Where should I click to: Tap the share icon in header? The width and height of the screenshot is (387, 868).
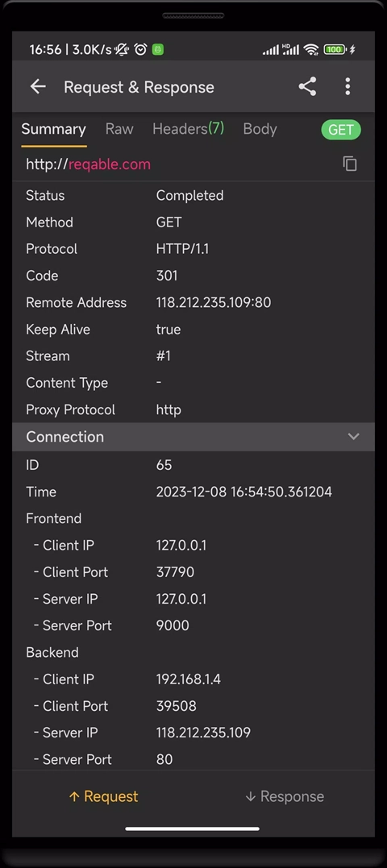307,86
